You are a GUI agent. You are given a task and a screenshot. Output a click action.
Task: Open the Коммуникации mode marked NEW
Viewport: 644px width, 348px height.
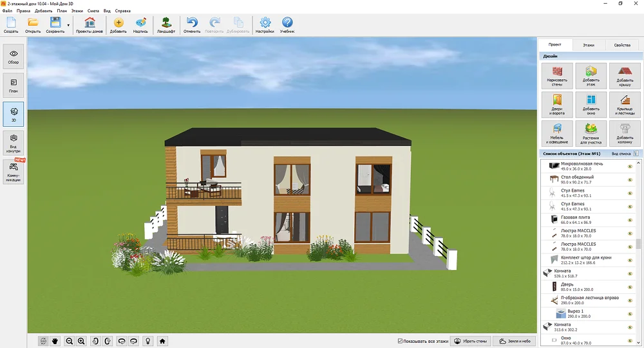(x=14, y=172)
